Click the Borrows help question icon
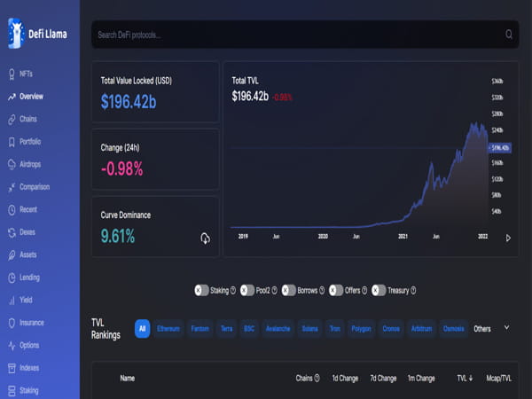 coord(322,291)
